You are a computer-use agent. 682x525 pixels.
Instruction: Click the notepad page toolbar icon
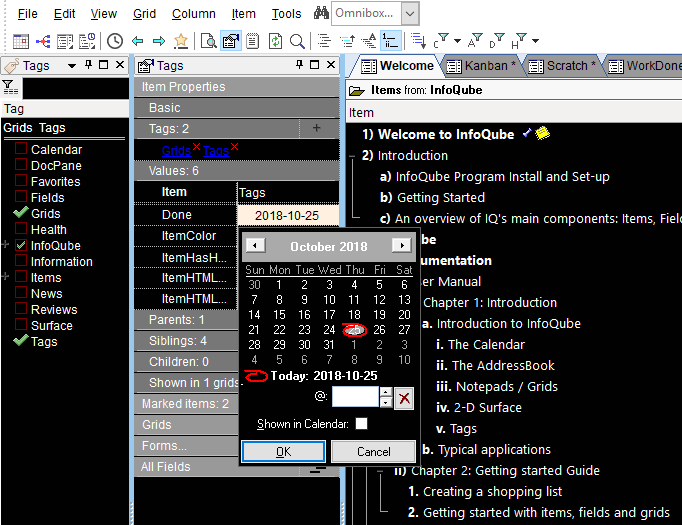tap(252, 41)
